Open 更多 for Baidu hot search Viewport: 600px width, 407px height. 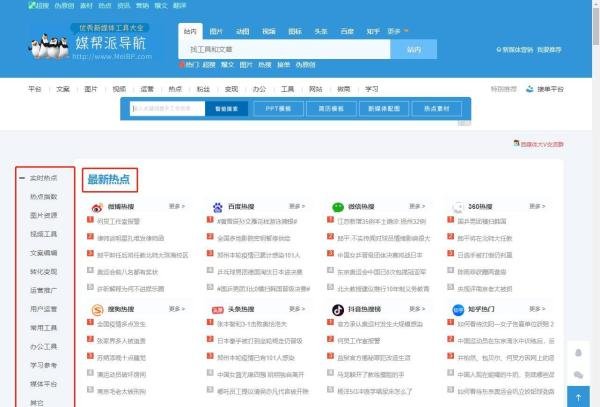click(x=297, y=206)
